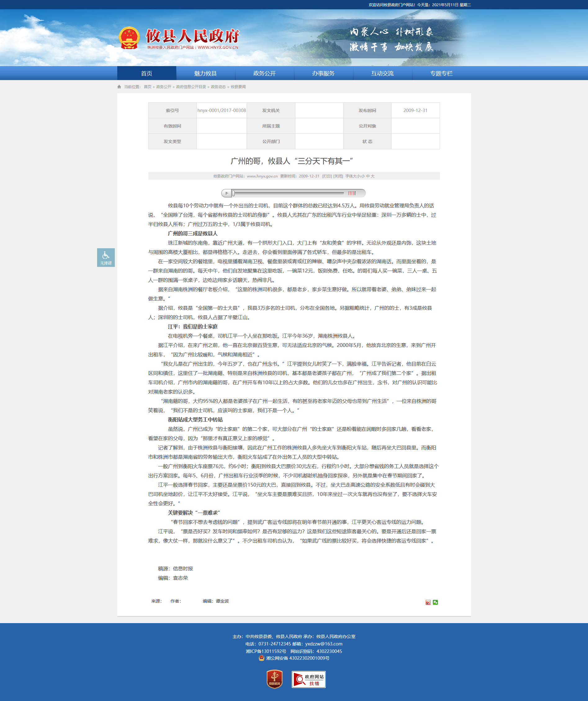This screenshot has width=588, height=701.
Task: Click the 专题专栏 navigation tab
Action: pyautogui.click(x=441, y=74)
